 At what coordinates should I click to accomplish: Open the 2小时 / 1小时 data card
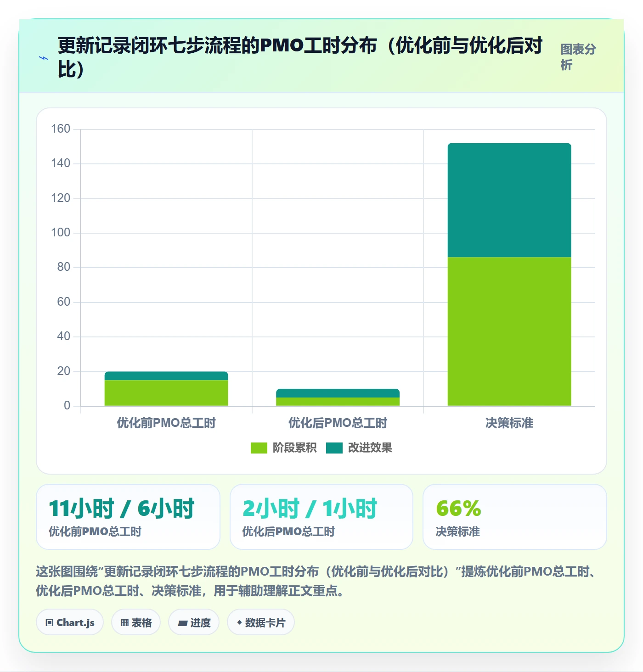point(321,517)
